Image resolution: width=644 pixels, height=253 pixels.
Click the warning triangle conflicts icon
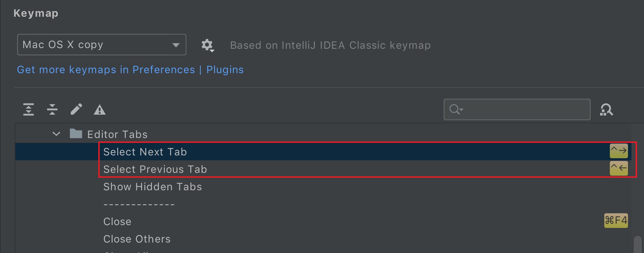point(100,110)
